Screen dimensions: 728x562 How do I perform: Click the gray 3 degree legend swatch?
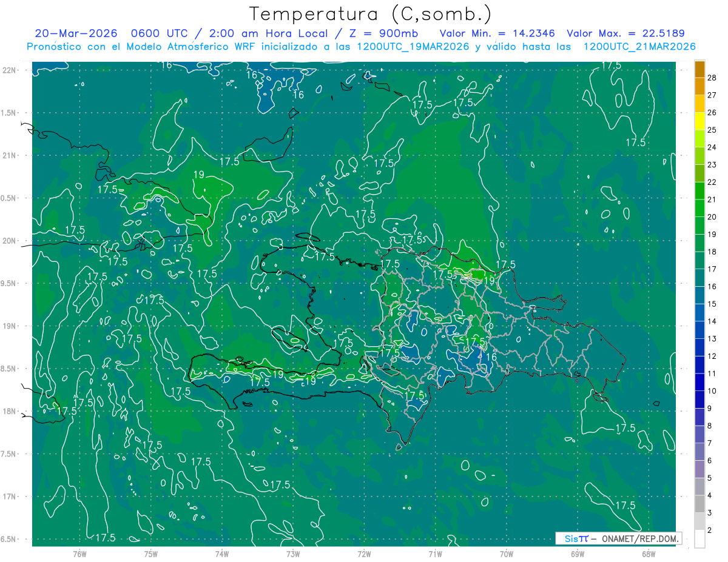pos(699,504)
